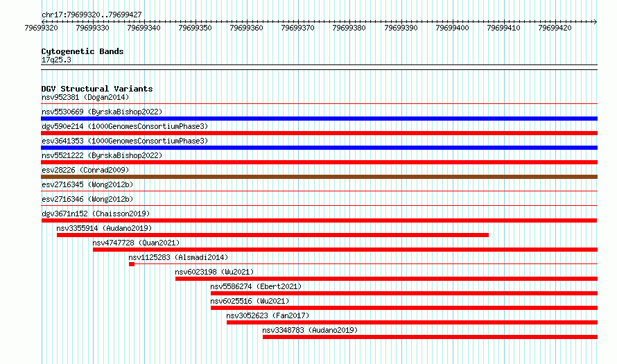
Task: Click the red bar of nsv3052623
Action: coord(412,322)
